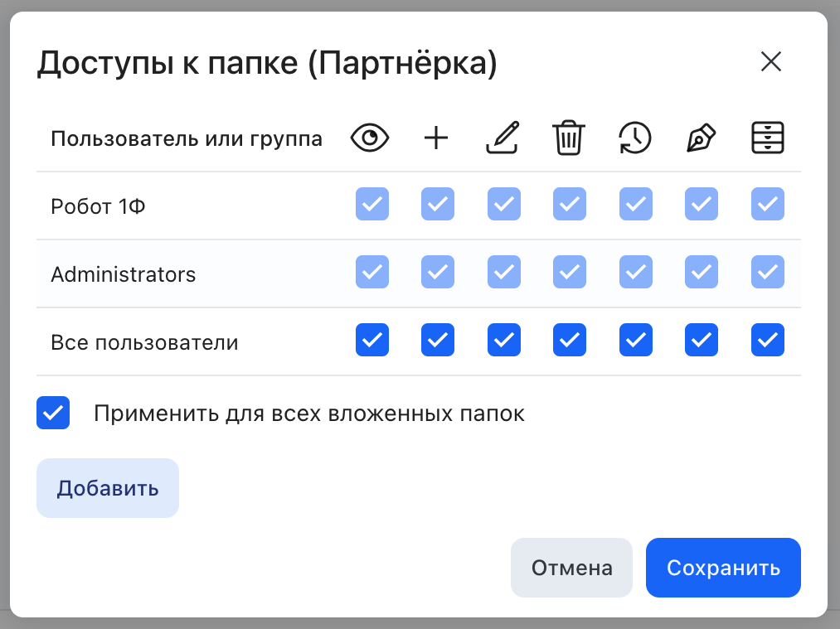Click the clock history-permission column icon
The height and width of the screenshot is (629, 840).
[x=635, y=138]
